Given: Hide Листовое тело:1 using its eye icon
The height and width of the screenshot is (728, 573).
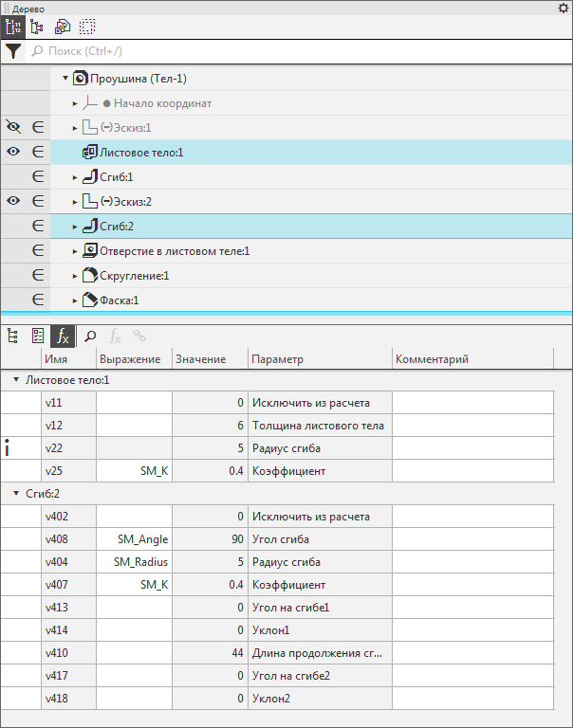Looking at the screenshot, I should pos(13,152).
